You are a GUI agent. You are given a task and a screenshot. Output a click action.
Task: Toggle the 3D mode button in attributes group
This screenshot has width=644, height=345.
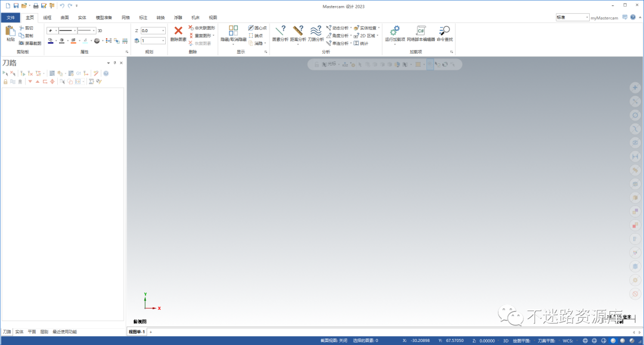pyautogui.click(x=100, y=31)
